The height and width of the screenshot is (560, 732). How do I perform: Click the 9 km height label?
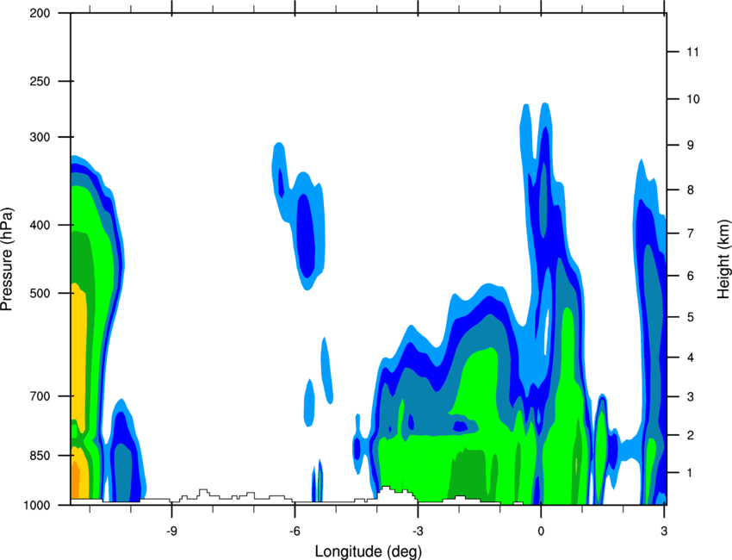(691, 146)
